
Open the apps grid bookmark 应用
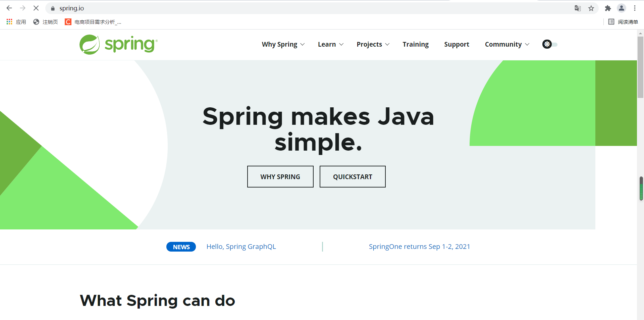pos(16,22)
